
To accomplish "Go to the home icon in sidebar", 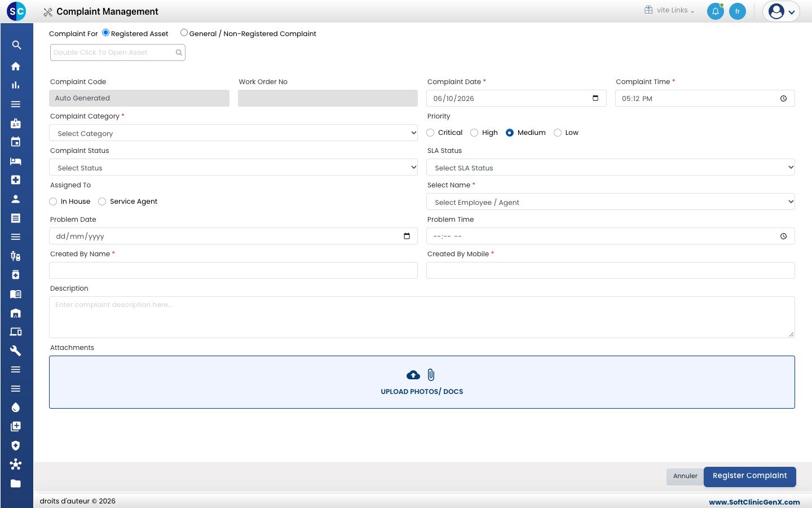I will [x=16, y=66].
